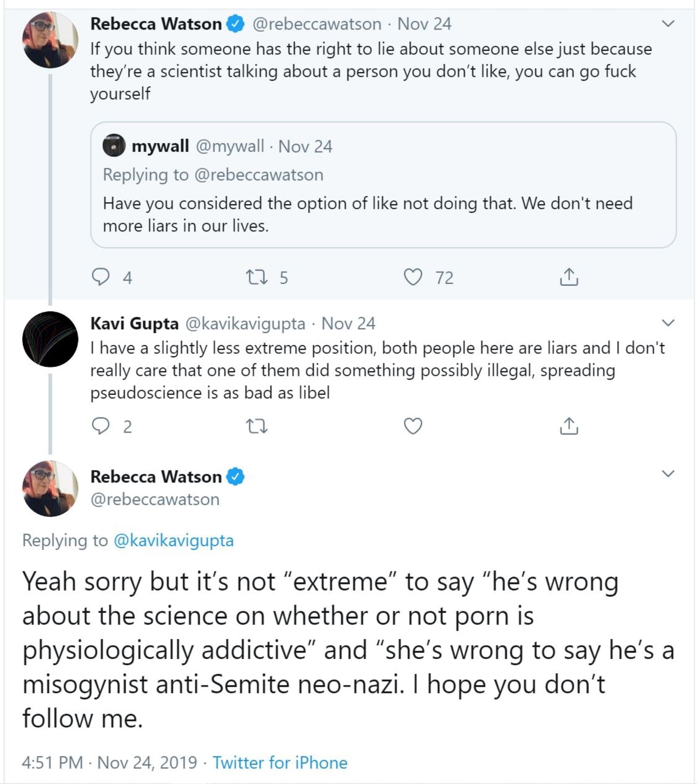The width and height of the screenshot is (697, 784).
Task: Open more options for Kavi Gupta's tweet
Action: pyautogui.click(x=668, y=323)
